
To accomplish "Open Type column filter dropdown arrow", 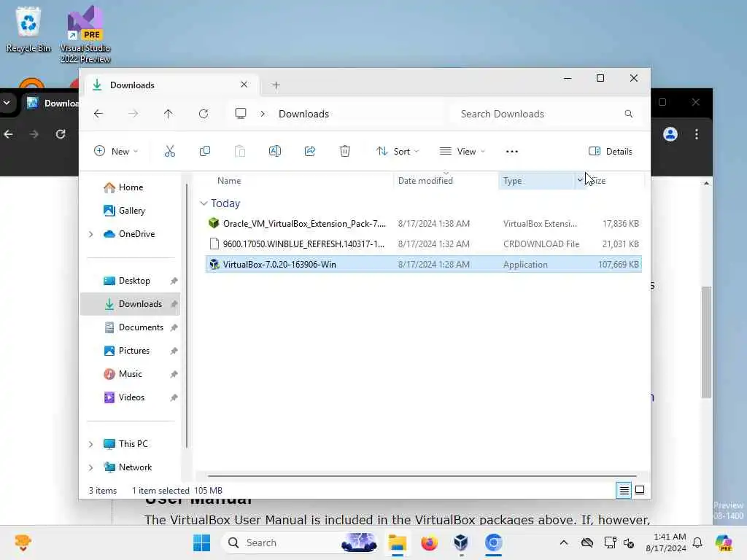I will pyautogui.click(x=580, y=181).
